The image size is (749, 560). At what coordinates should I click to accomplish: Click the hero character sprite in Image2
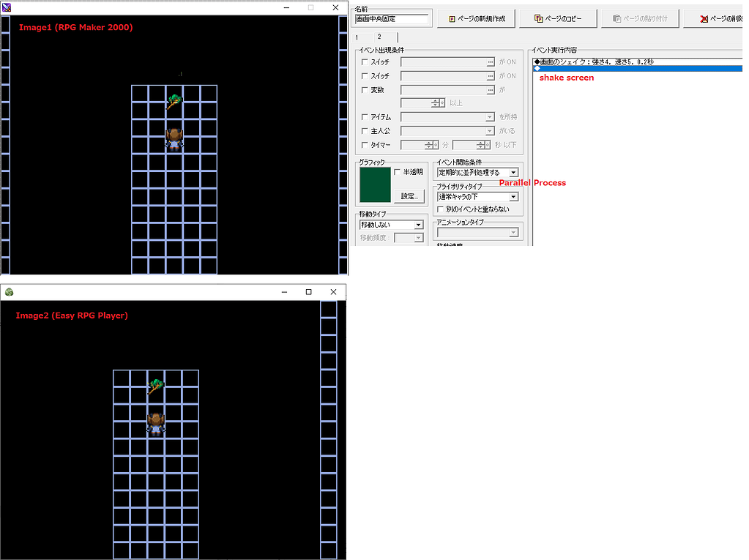click(x=155, y=422)
